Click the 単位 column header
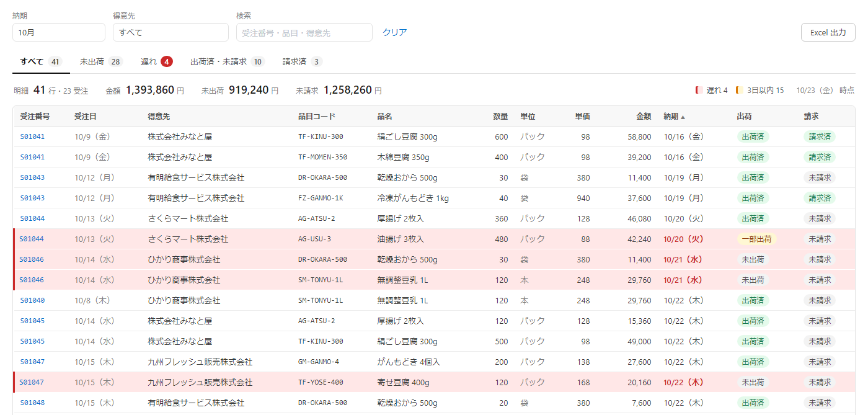Image resolution: width=868 pixels, height=415 pixels. click(x=528, y=116)
